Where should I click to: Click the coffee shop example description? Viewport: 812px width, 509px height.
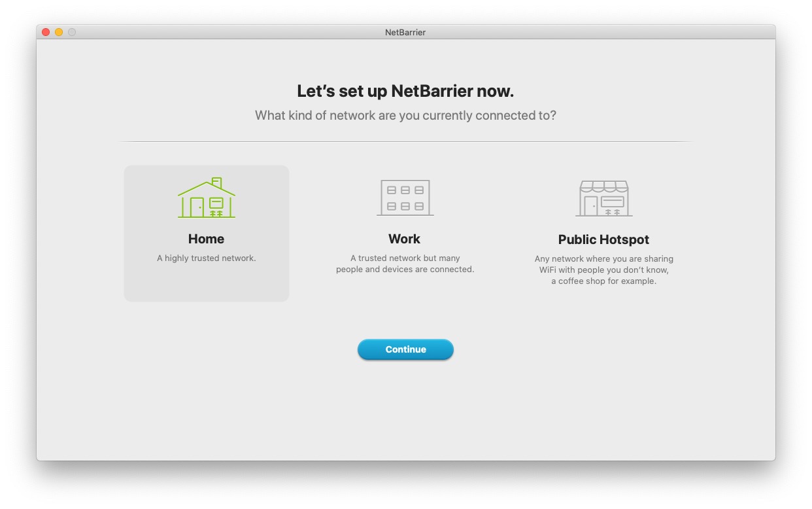pos(604,270)
